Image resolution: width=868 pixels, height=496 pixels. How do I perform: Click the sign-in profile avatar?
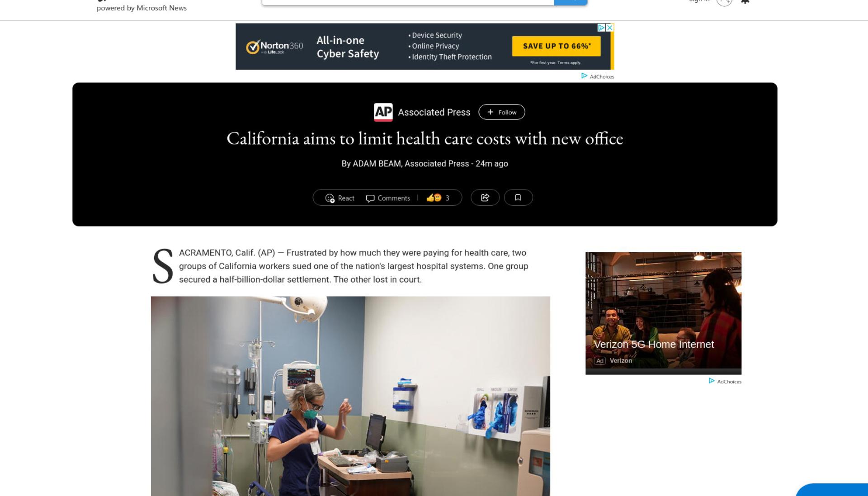[x=724, y=2]
